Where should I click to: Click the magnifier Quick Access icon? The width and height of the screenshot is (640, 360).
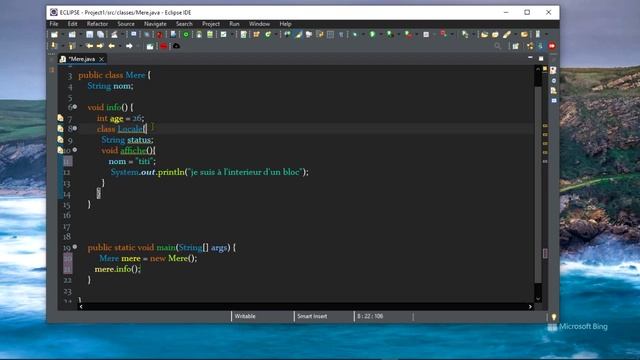tap(498, 46)
